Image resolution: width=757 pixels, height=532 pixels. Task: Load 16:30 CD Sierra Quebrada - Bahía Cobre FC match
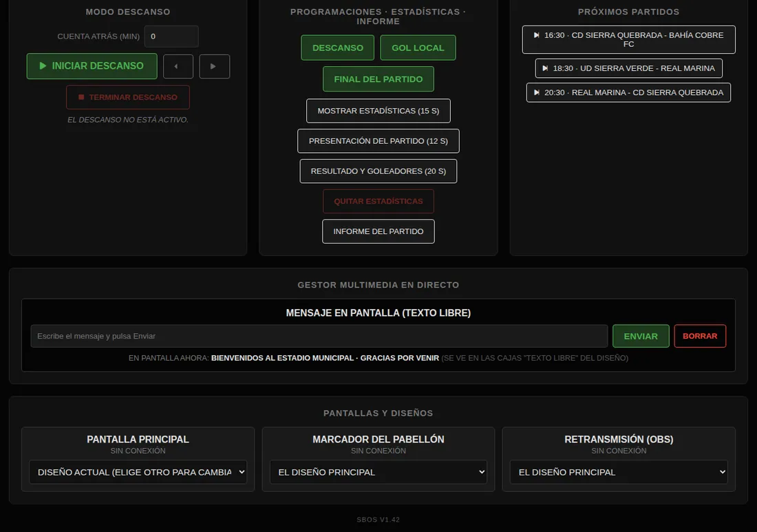(x=628, y=40)
